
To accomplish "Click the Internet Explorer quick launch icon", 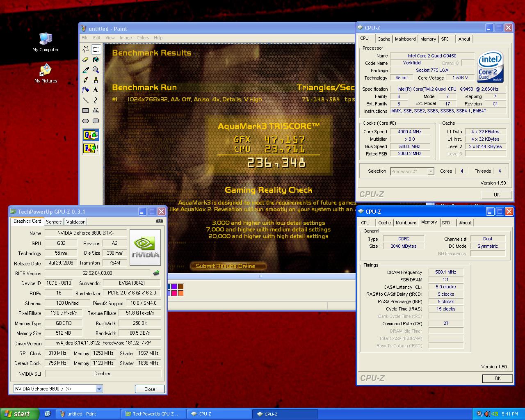I will pos(48,414).
